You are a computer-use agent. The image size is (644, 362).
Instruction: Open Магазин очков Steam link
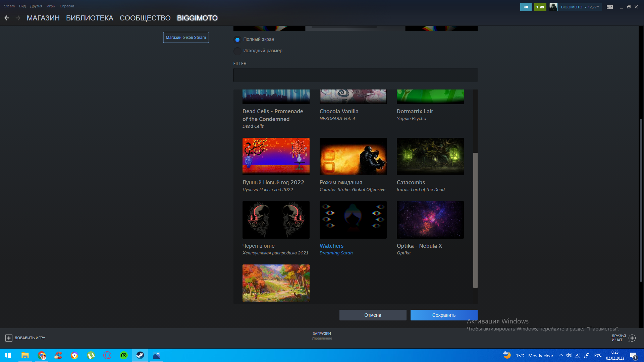coord(186,38)
